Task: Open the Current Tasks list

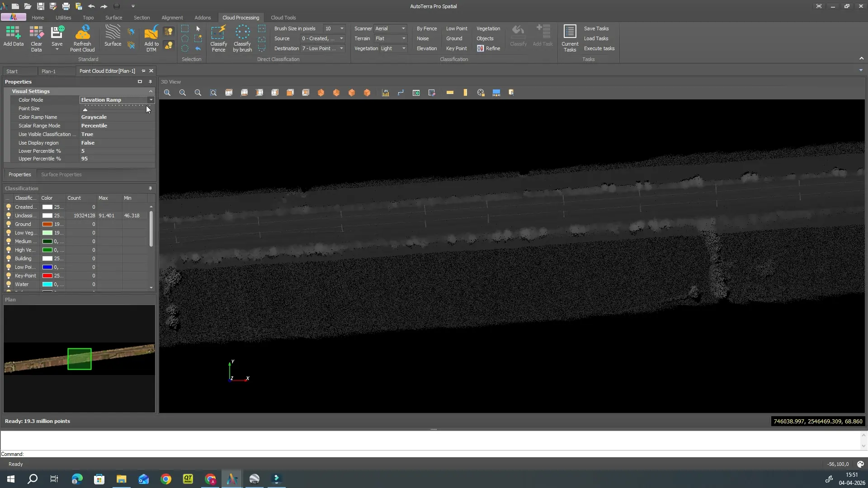Action: coord(570,38)
